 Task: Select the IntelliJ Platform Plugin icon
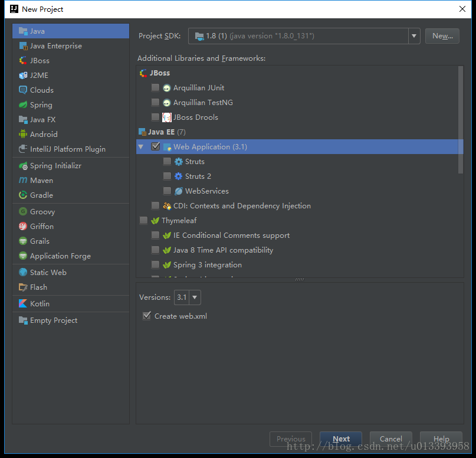pyautogui.click(x=23, y=149)
